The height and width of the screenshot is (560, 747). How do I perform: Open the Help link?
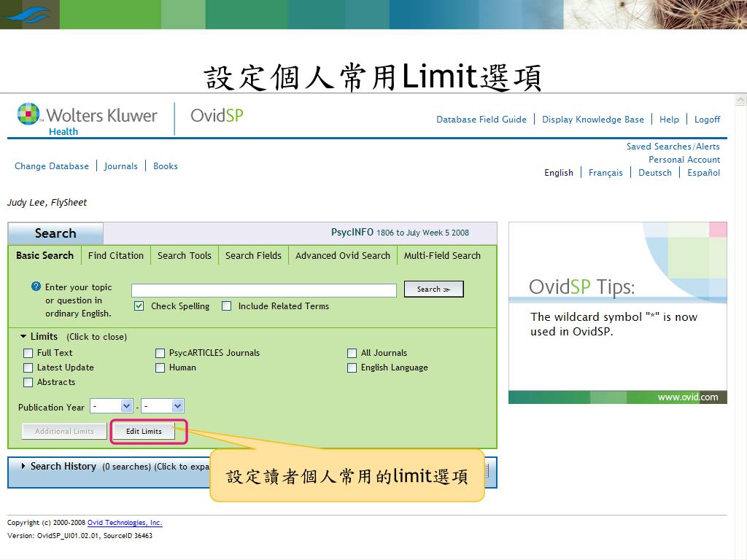pyautogui.click(x=669, y=119)
